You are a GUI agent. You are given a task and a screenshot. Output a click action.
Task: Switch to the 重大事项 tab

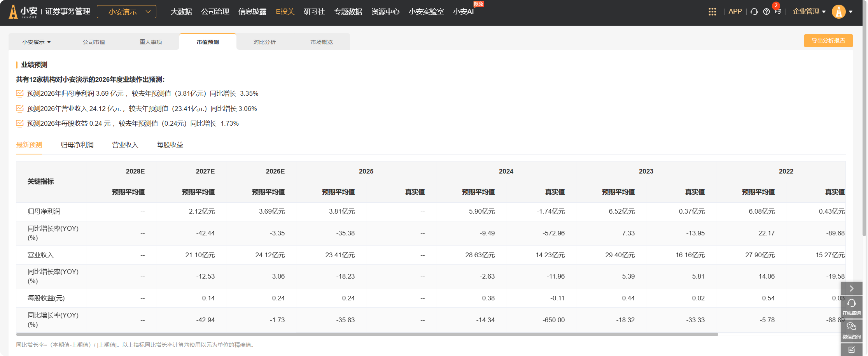coord(151,42)
